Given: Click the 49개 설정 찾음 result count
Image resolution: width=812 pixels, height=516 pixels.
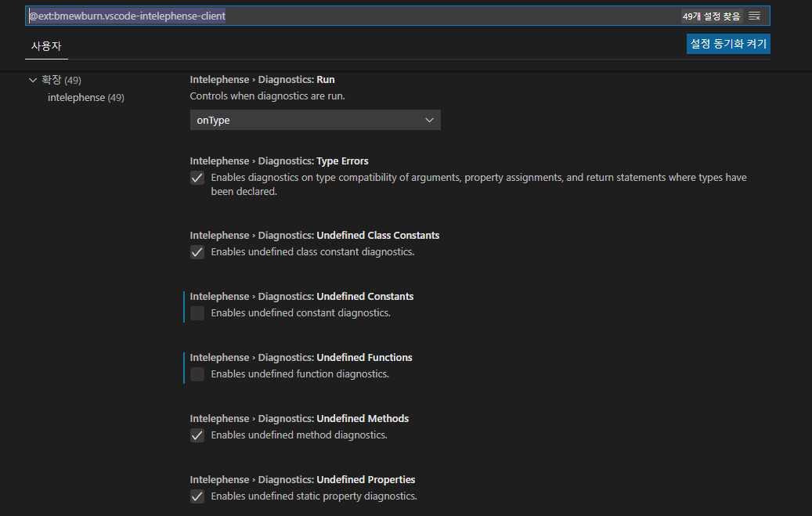Looking at the screenshot, I should (x=711, y=16).
